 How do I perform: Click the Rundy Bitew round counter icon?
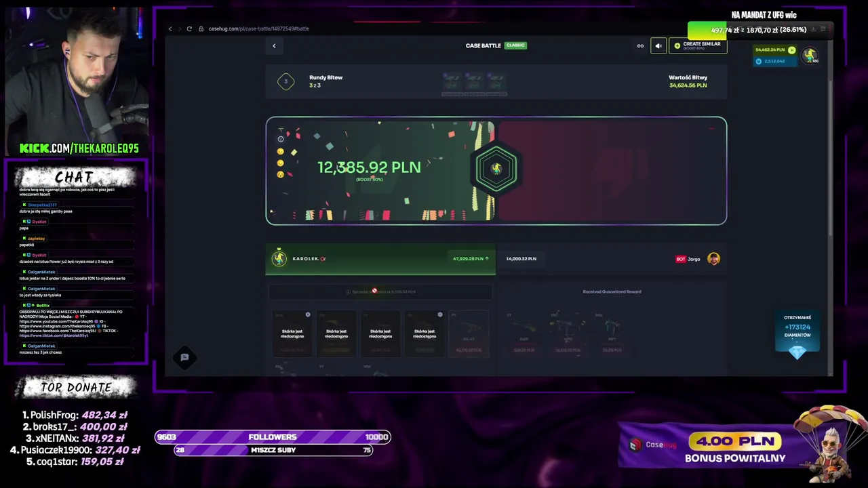point(285,81)
